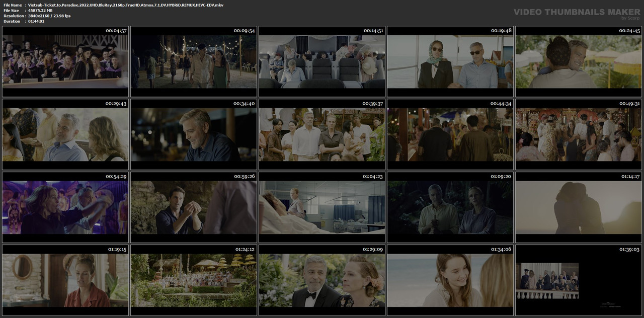Open the thumbnail at 00:24:45

click(579, 61)
